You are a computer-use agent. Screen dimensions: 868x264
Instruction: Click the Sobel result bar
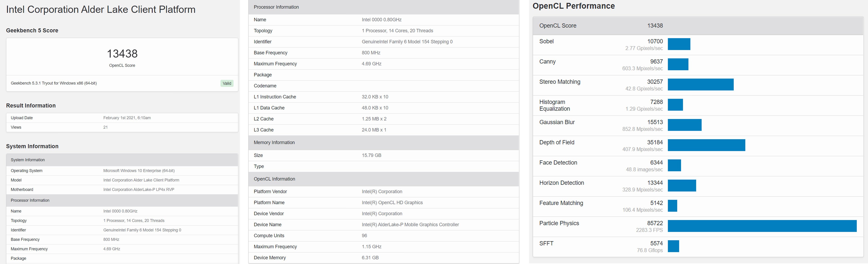(x=679, y=44)
